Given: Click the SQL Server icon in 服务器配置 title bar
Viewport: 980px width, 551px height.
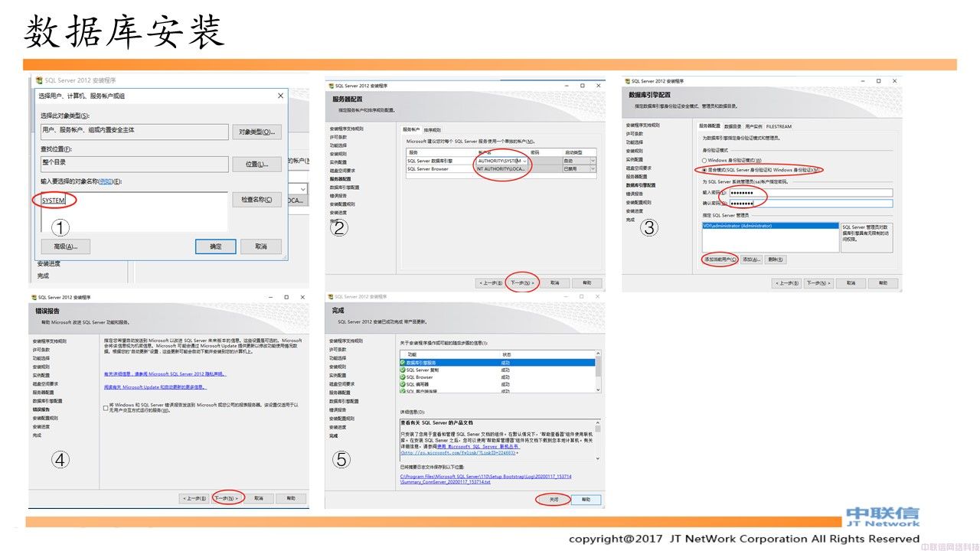Looking at the screenshot, I should pyautogui.click(x=332, y=86).
